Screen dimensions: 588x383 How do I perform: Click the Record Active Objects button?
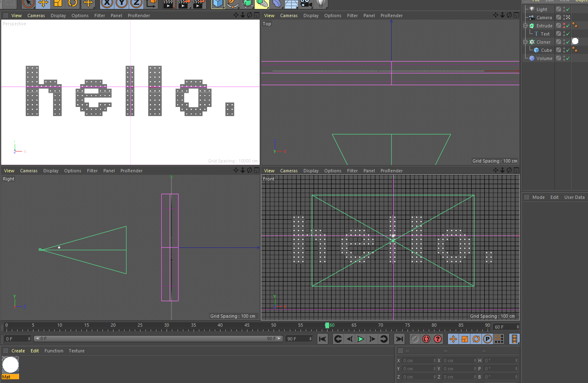[x=415, y=339]
